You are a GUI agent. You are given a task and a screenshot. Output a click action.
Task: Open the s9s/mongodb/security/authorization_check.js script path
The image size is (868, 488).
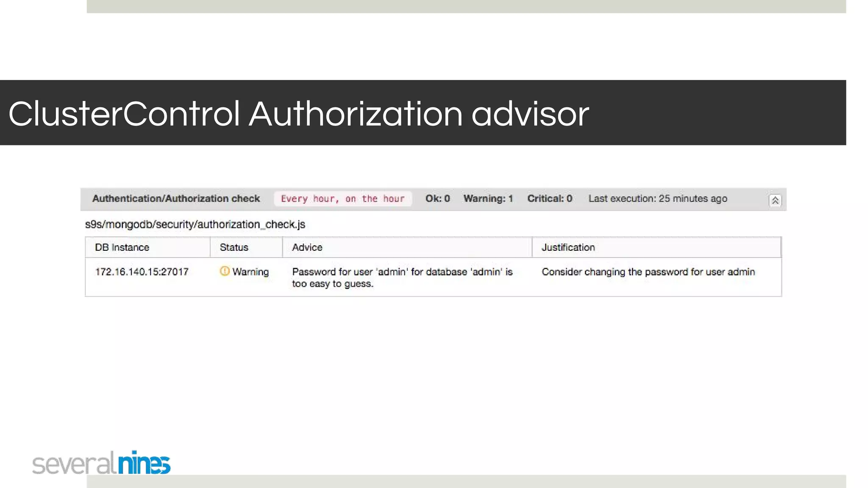pos(195,225)
